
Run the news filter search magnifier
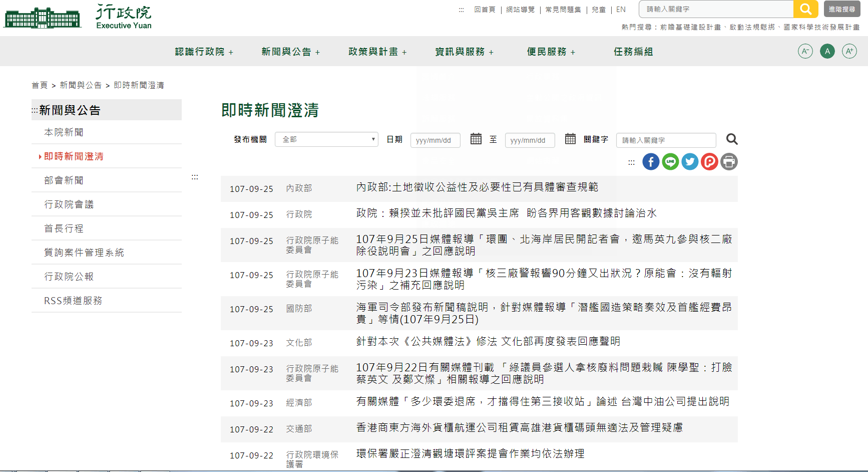[732, 139]
